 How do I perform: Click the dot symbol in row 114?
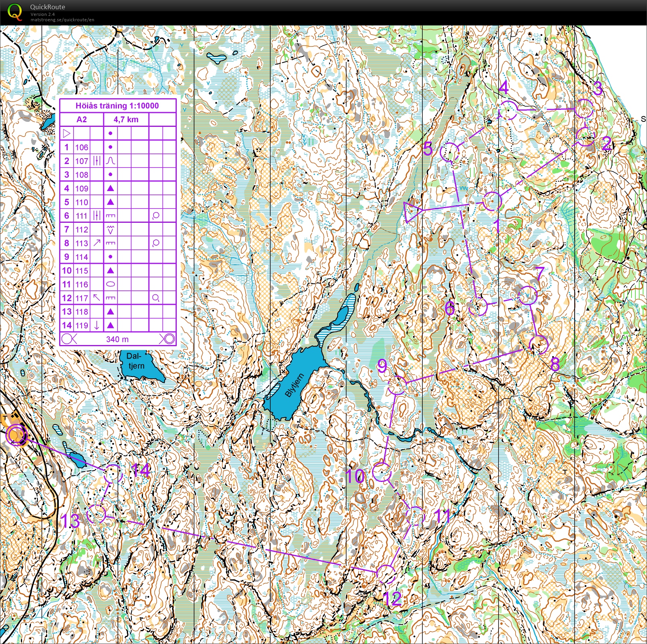pyautogui.click(x=110, y=257)
